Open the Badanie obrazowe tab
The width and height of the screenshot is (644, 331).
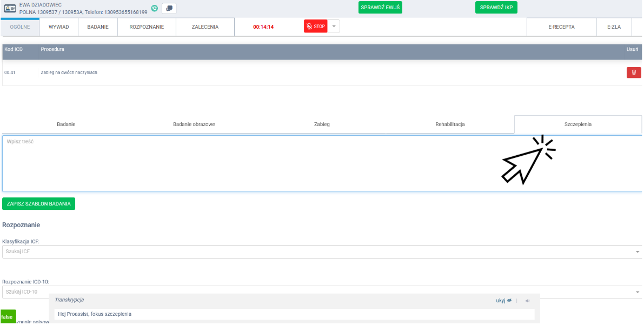tap(194, 124)
